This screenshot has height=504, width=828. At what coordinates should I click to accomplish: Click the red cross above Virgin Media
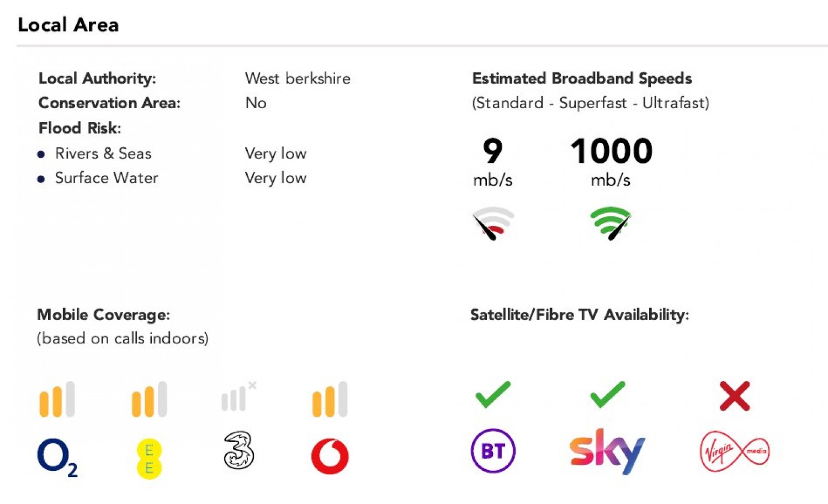[x=735, y=396]
